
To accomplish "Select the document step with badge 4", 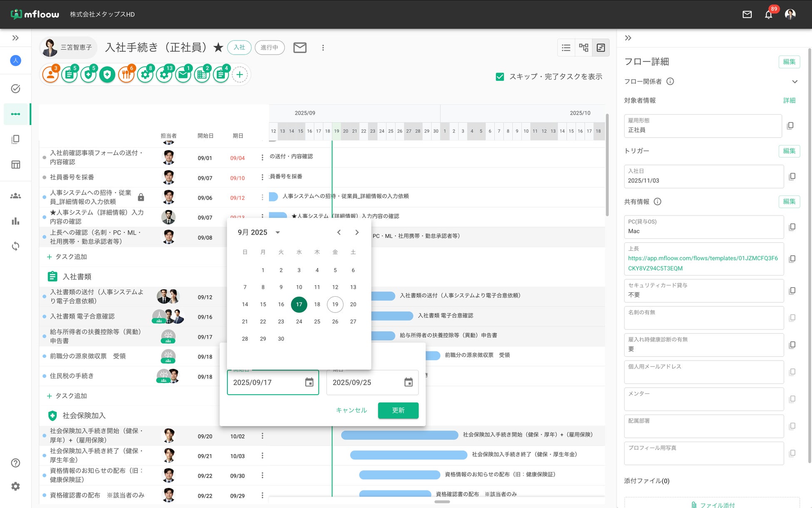I will [x=221, y=75].
